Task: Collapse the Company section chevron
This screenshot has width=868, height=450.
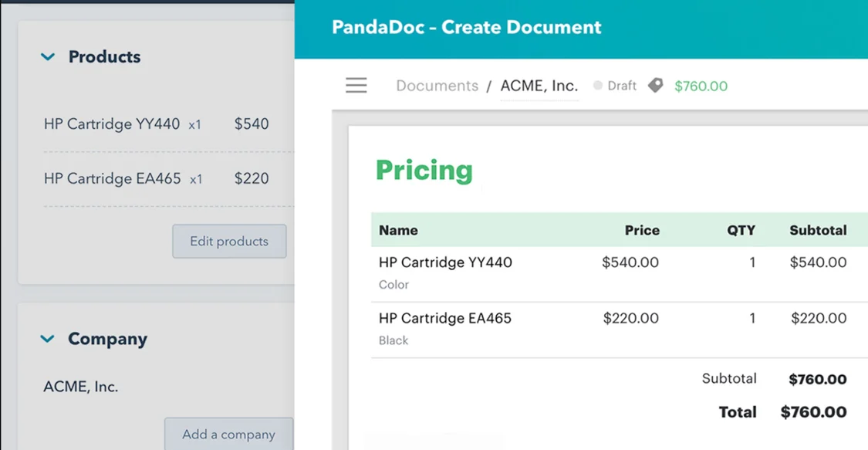Action: pyautogui.click(x=48, y=338)
